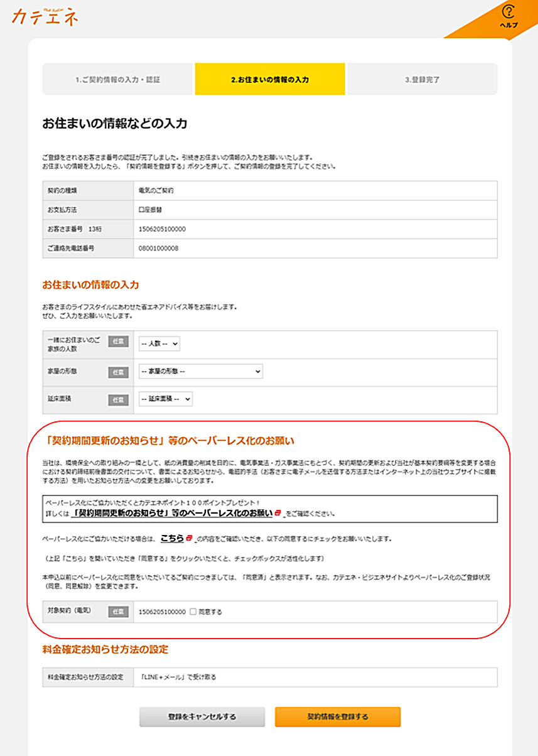Click the PDF icon beside こちら link
538x756 pixels.
click(x=188, y=538)
